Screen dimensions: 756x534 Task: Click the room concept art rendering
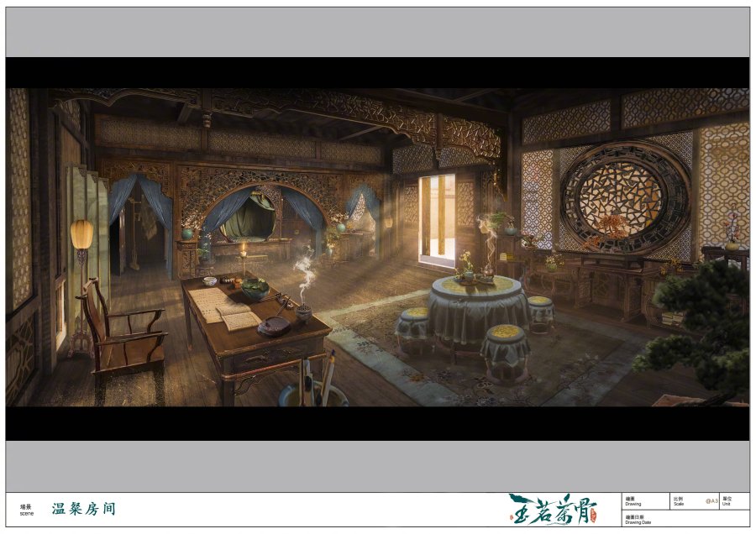pos(377,247)
